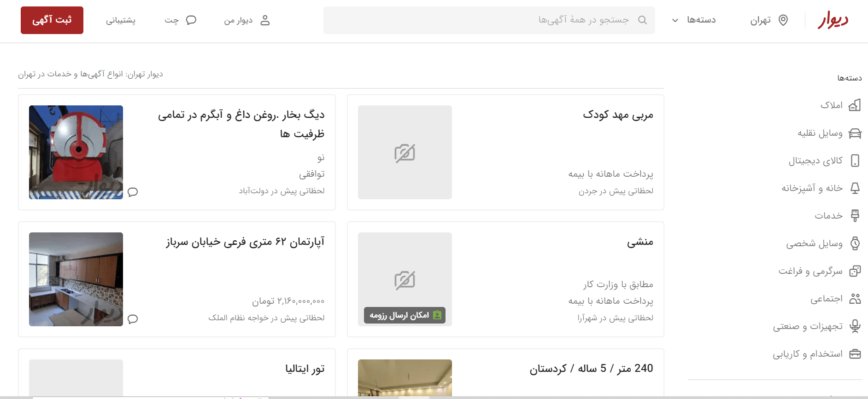Screen dimensions: 868x399
Task: Open the وسایل شخصی personal items category
Action: click(814, 243)
